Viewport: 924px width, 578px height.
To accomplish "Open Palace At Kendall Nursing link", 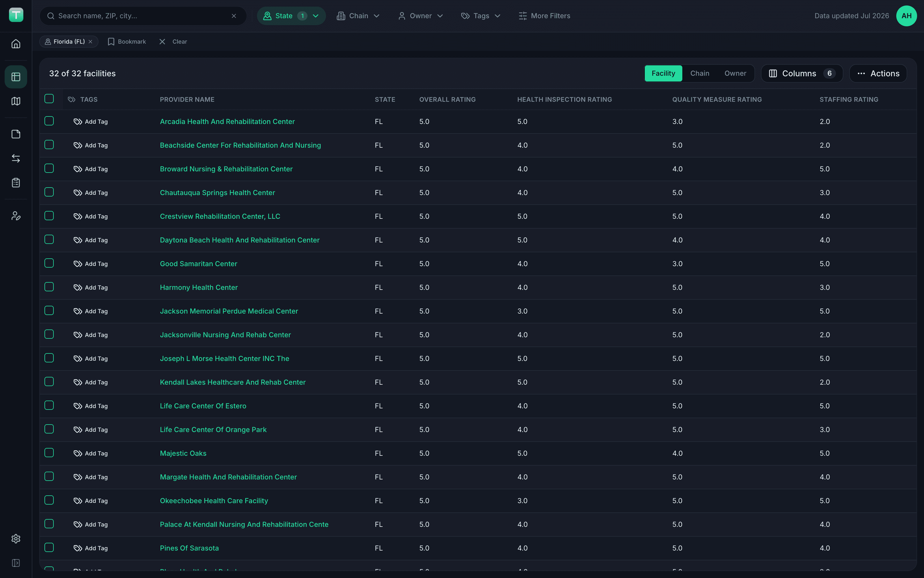I will pos(244,525).
